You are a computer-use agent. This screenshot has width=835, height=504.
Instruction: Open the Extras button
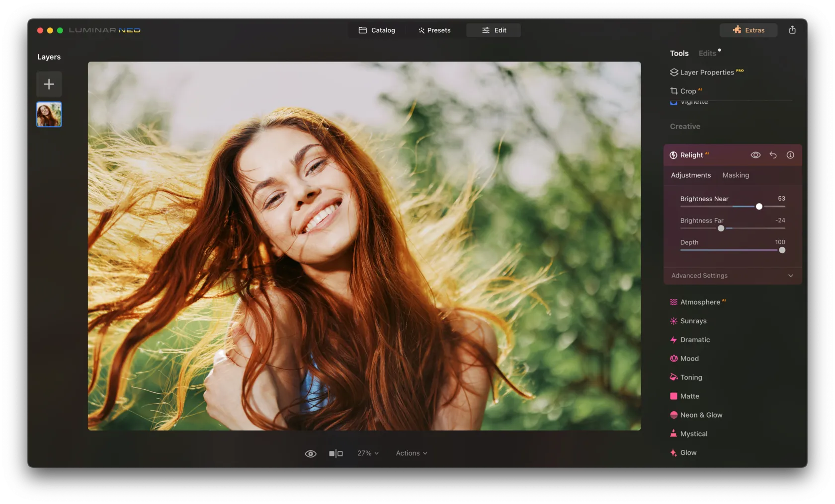tap(748, 30)
